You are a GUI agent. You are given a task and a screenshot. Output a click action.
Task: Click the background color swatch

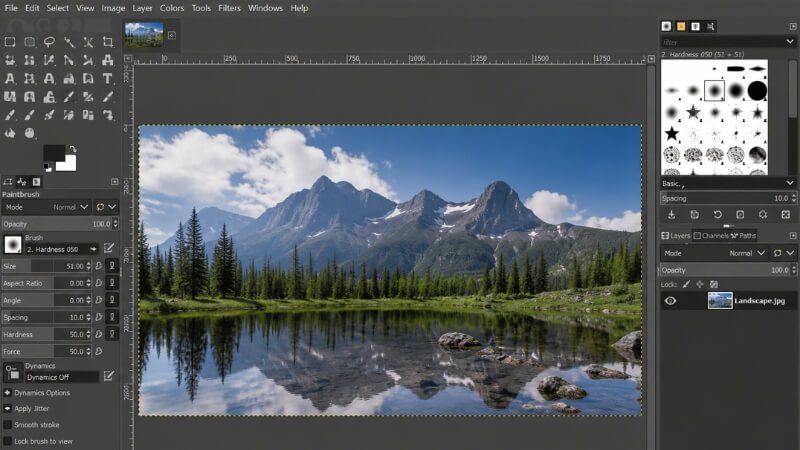point(69,164)
